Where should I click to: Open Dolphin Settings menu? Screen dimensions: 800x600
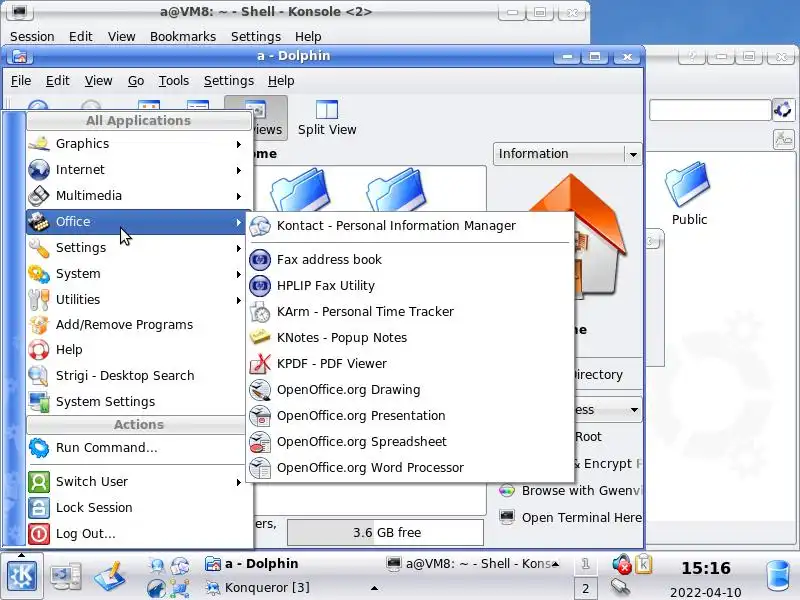click(x=229, y=81)
